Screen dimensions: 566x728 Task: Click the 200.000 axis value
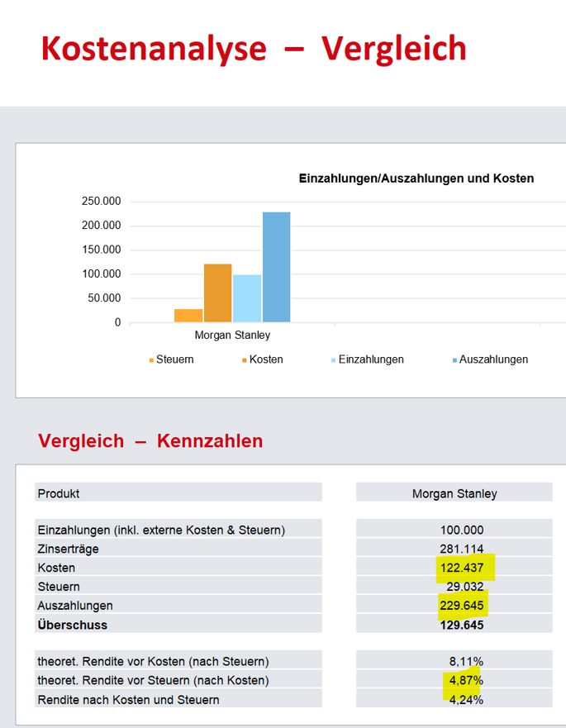point(102,226)
